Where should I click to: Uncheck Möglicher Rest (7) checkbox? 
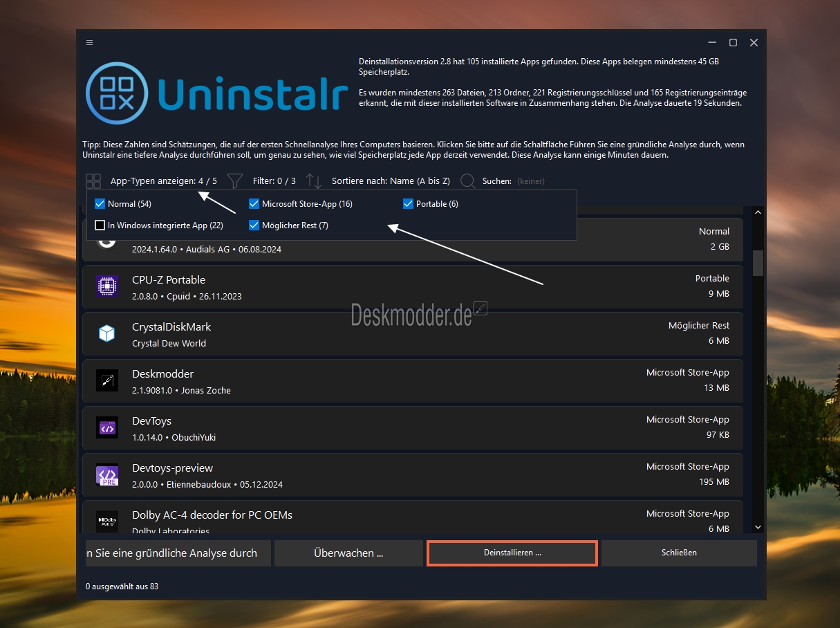[x=254, y=225]
